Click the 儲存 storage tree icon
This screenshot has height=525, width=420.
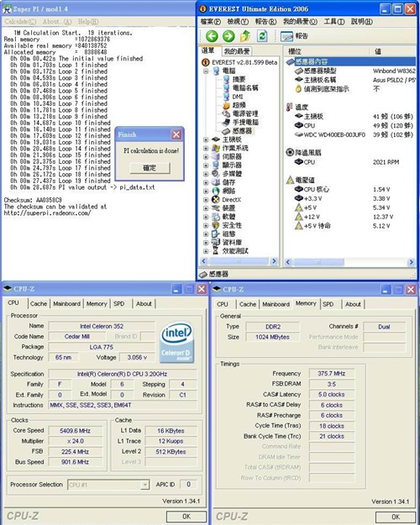(216, 182)
